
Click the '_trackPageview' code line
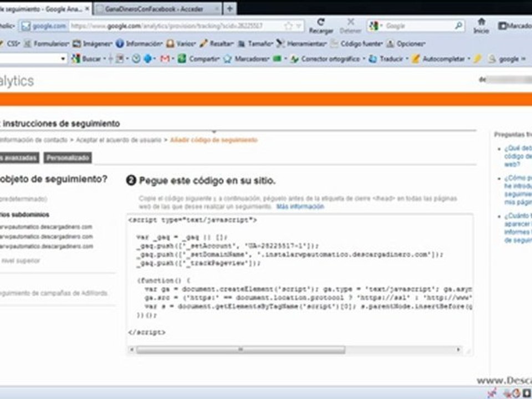tap(198, 263)
